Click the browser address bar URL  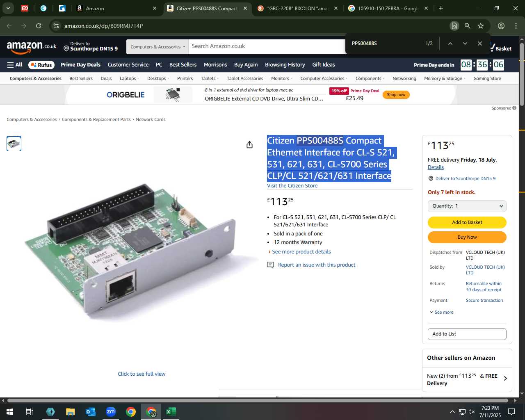pos(103,26)
